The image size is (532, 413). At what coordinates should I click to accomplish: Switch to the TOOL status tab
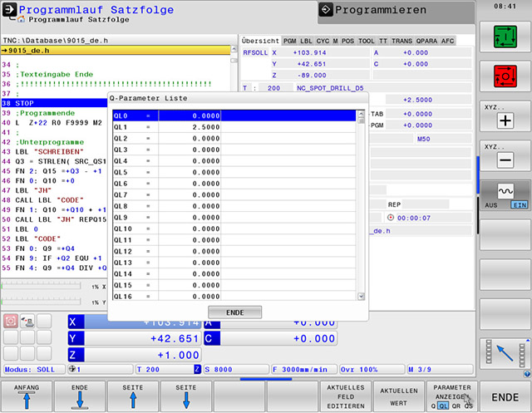[365, 40]
